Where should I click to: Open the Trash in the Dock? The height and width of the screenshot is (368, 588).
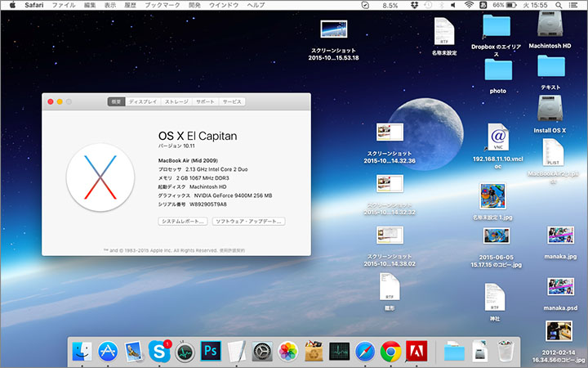(x=506, y=352)
